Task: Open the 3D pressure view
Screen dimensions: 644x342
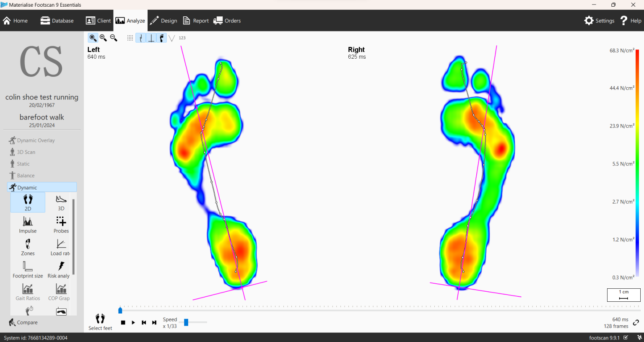Action: pyautogui.click(x=61, y=202)
